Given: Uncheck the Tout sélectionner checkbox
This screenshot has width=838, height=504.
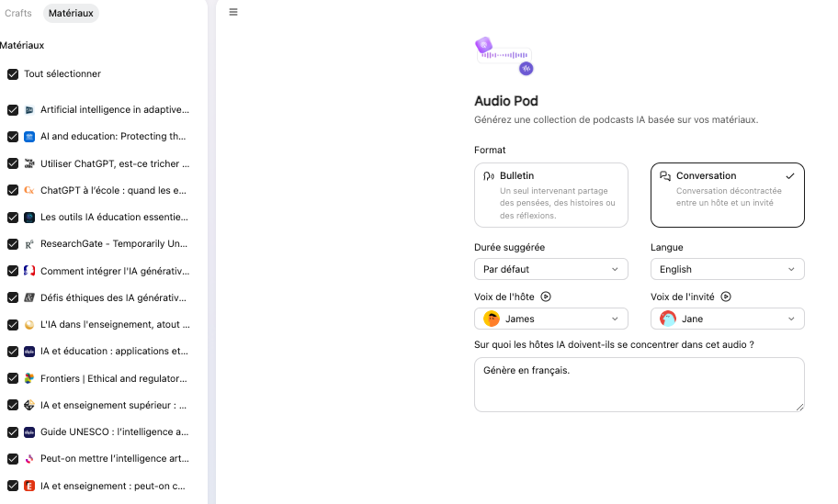Looking at the screenshot, I should [13, 74].
